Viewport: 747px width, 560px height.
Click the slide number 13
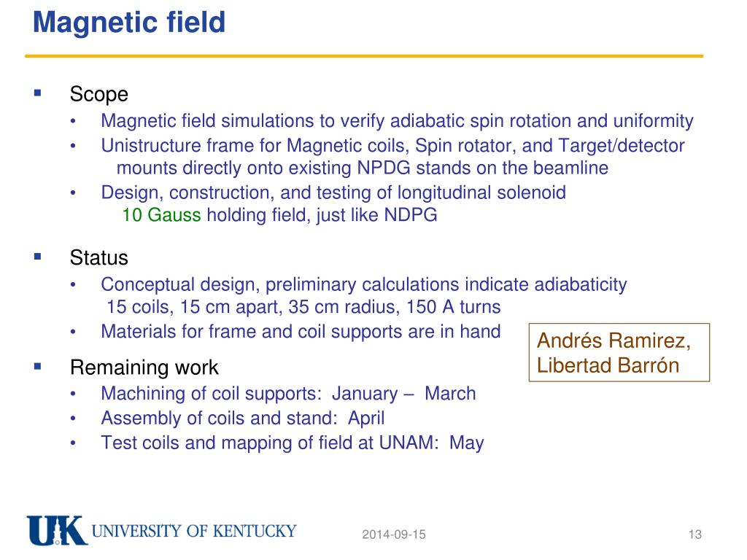[x=695, y=534]
